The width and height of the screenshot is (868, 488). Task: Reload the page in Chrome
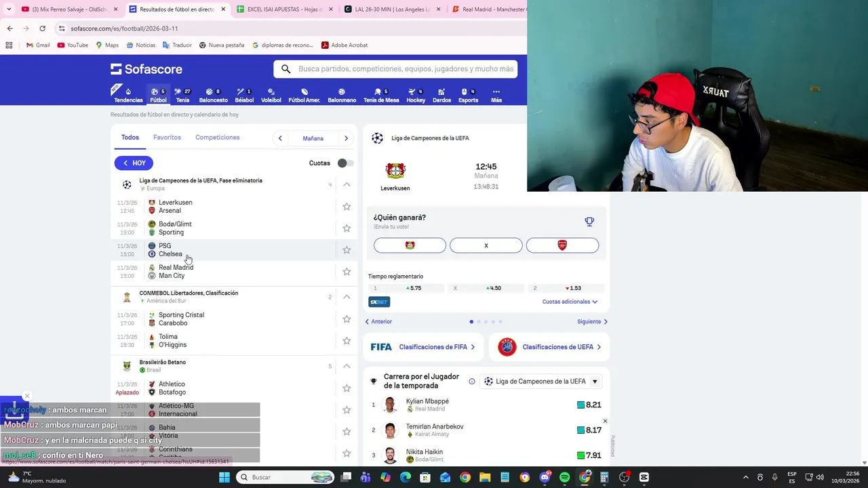pyautogui.click(x=42, y=28)
